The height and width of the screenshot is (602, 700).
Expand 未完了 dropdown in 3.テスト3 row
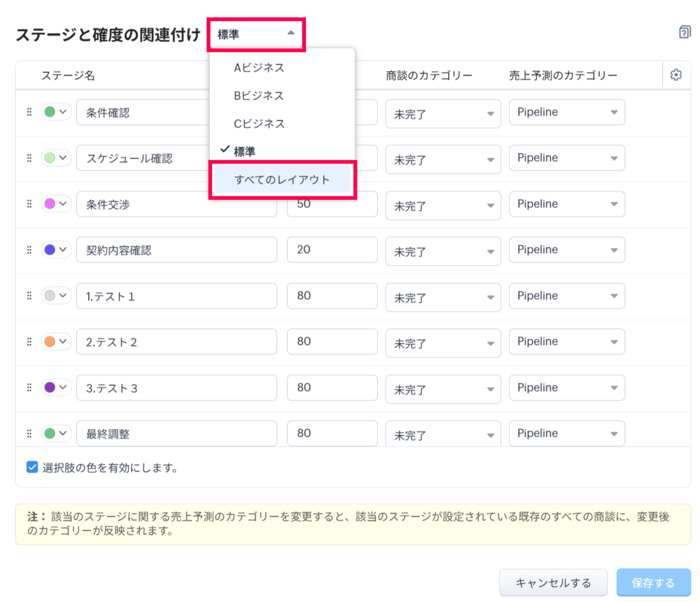point(443,389)
